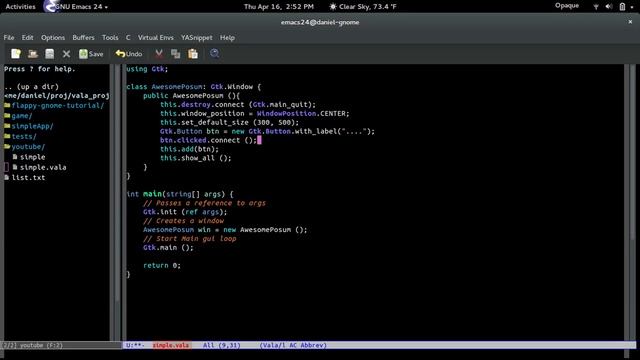Click the Opaque extension label in top bar
This screenshot has width=640, height=360.
[x=567, y=6]
